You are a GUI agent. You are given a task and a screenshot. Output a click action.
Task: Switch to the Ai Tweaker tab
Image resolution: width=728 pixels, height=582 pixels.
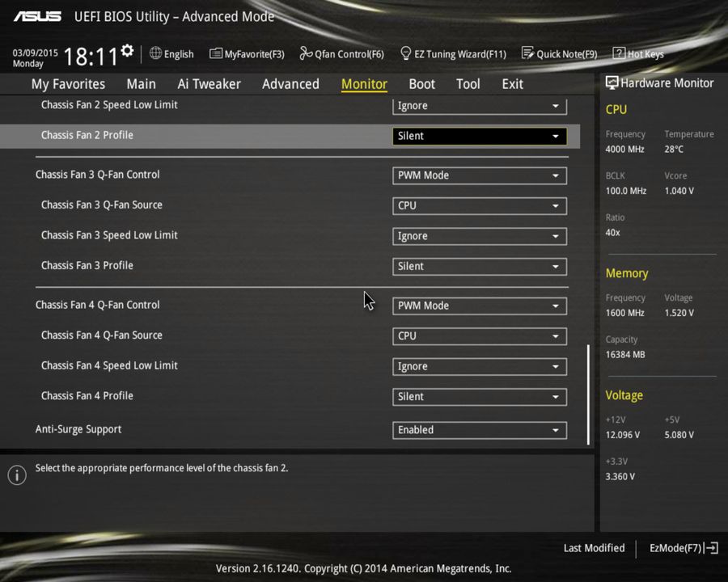click(209, 83)
